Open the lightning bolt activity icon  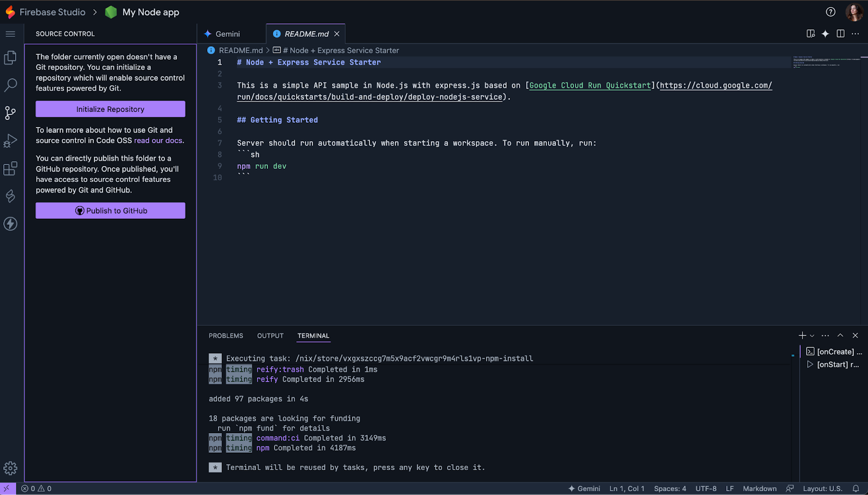point(10,224)
